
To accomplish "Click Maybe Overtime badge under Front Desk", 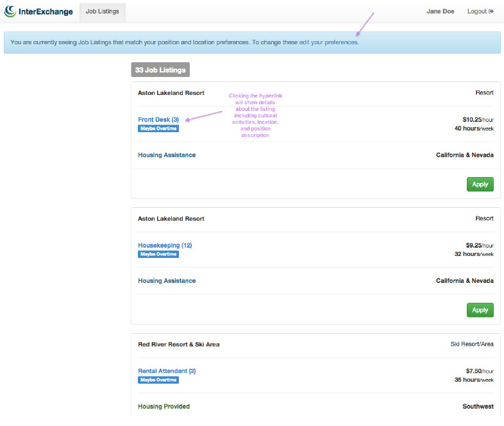I will (158, 128).
